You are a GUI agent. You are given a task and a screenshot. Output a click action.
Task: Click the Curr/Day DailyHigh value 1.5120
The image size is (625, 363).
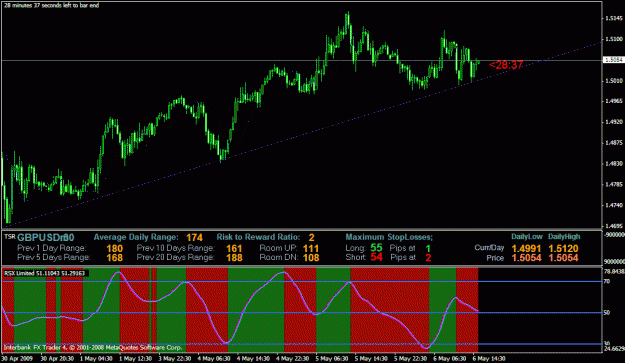pyautogui.click(x=563, y=249)
